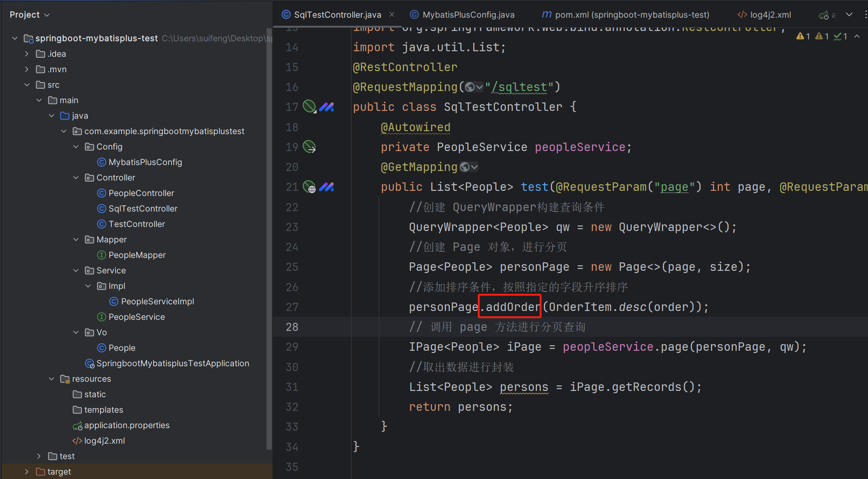This screenshot has width=868, height=479.
Task: Close the SqlTestController.java tab
Action: (392, 14)
